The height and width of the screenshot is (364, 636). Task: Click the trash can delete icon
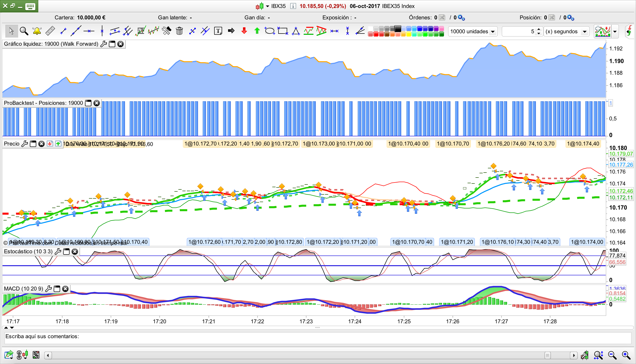click(x=179, y=31)
